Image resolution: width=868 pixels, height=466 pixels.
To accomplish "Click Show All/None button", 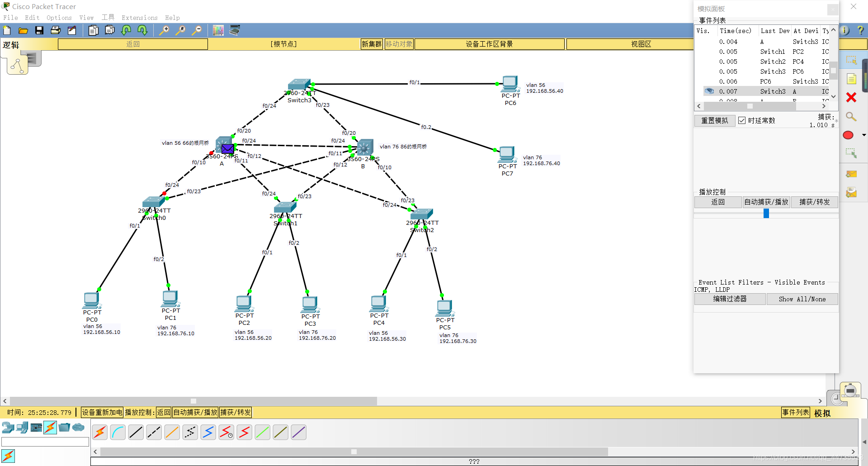I will click(x=802, y=299).
